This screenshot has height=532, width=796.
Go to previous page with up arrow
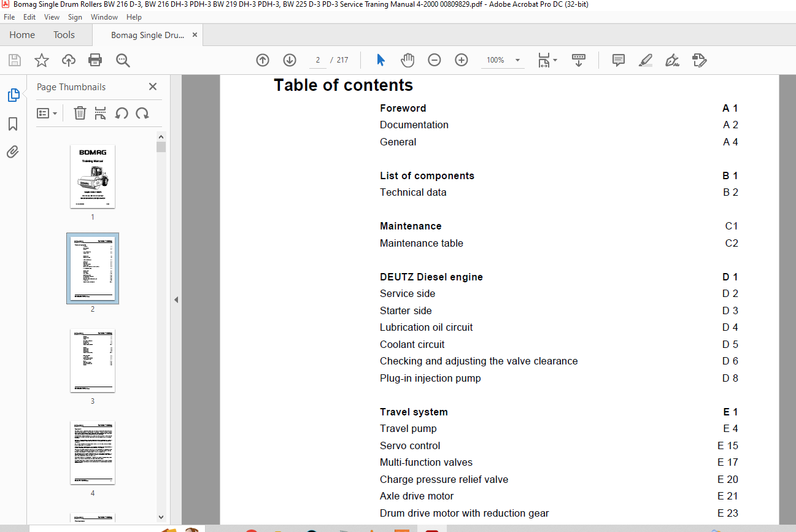click(x=263, y=60)
